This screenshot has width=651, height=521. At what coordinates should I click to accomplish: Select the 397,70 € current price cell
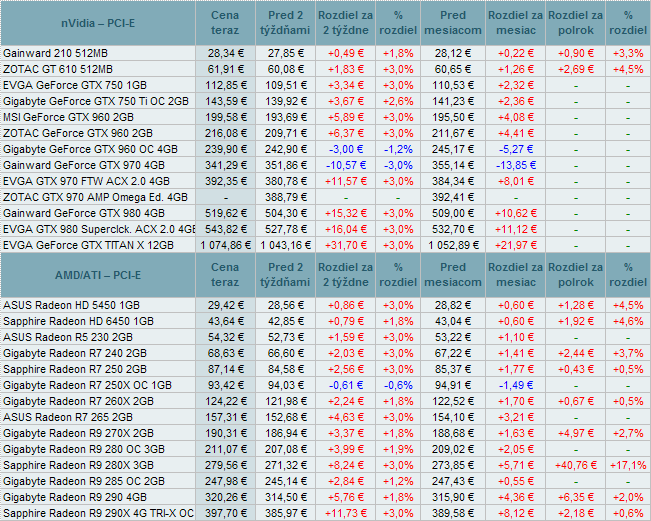[225, 514]
